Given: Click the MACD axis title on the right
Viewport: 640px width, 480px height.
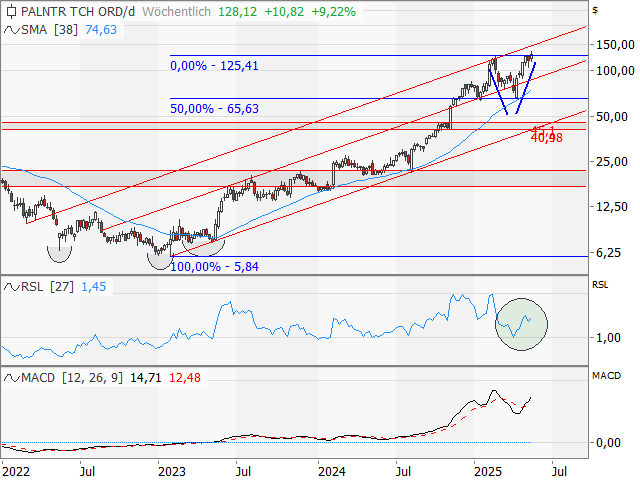Looking at the screenshot, I should click(x=606, y=376).
